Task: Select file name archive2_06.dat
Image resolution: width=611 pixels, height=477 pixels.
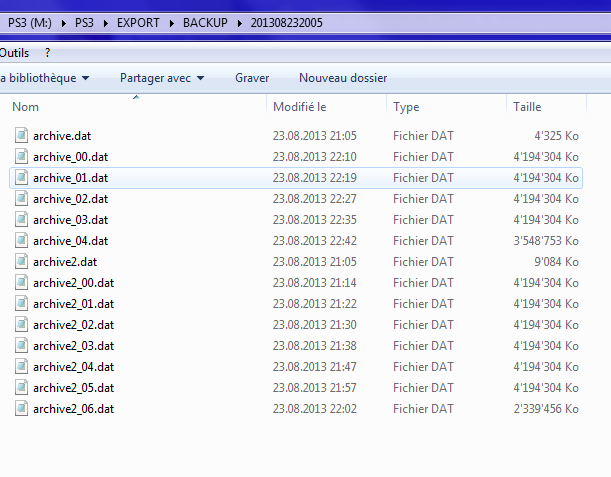Action: tap(74, 410)
